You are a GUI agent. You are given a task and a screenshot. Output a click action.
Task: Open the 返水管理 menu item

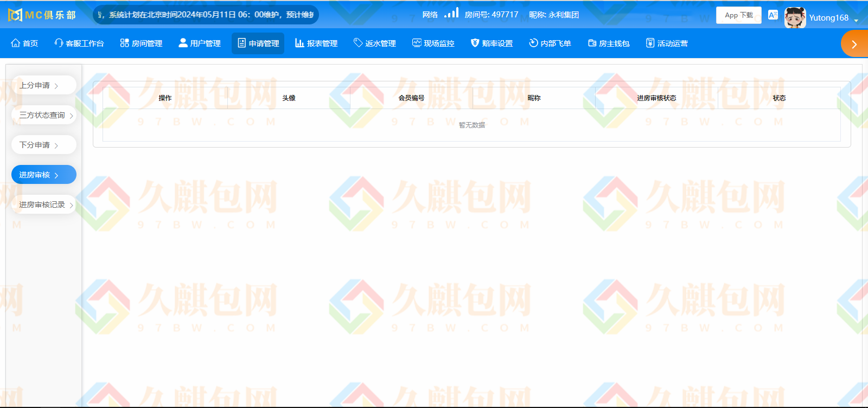pos(375,43)
